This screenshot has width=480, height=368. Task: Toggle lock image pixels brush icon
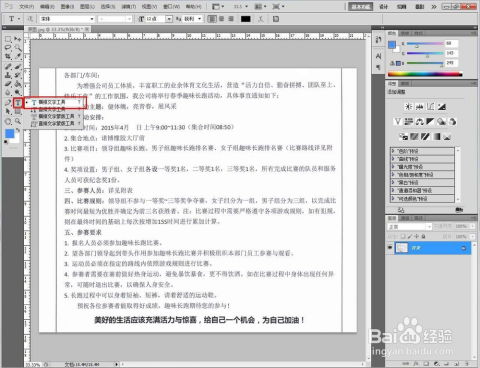tap(410, 236)
